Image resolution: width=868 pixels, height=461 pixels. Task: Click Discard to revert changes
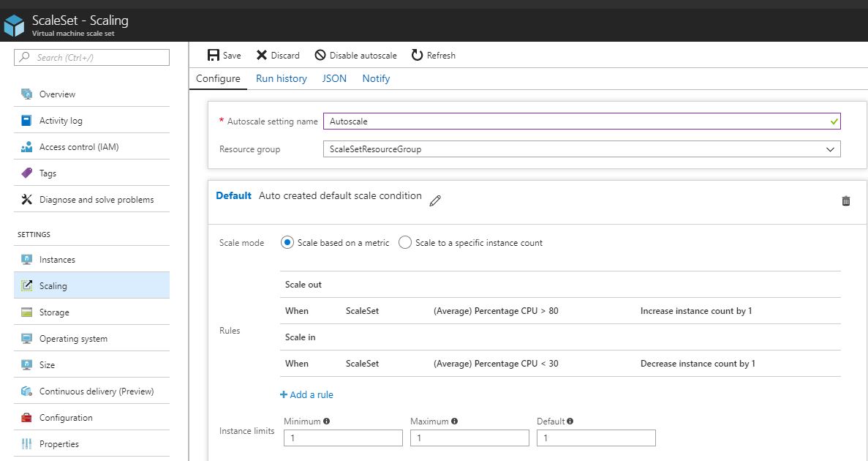(x=279, y=55)
